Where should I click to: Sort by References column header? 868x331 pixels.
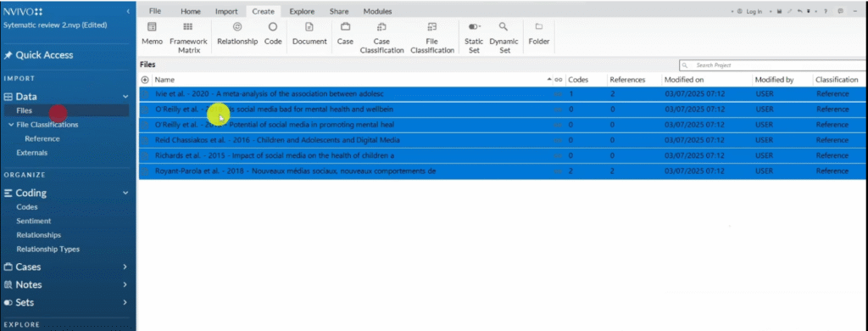click(x=628, y=80)
